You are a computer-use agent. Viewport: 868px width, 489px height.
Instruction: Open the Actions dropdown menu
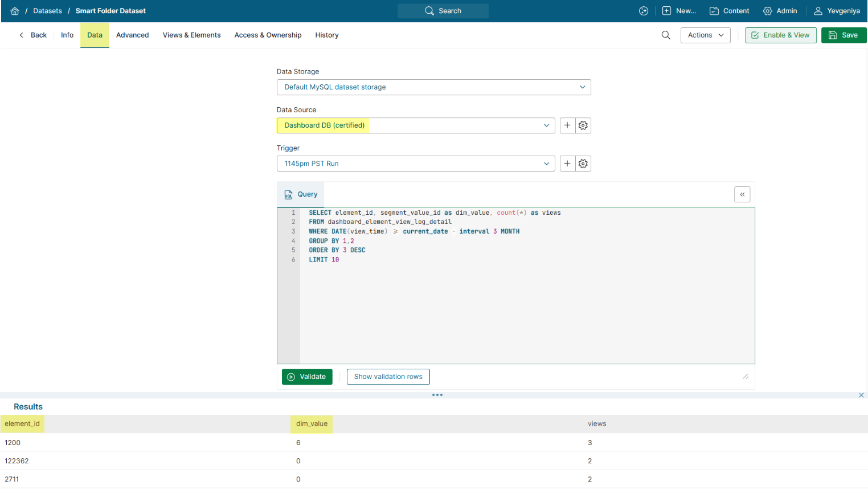tap(705, 35)
